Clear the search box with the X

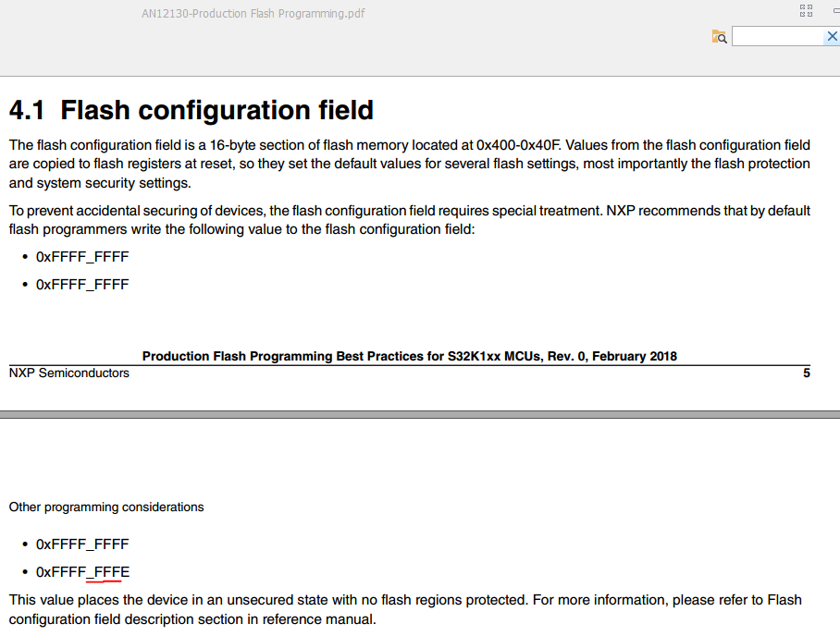(x=832, y=36)
